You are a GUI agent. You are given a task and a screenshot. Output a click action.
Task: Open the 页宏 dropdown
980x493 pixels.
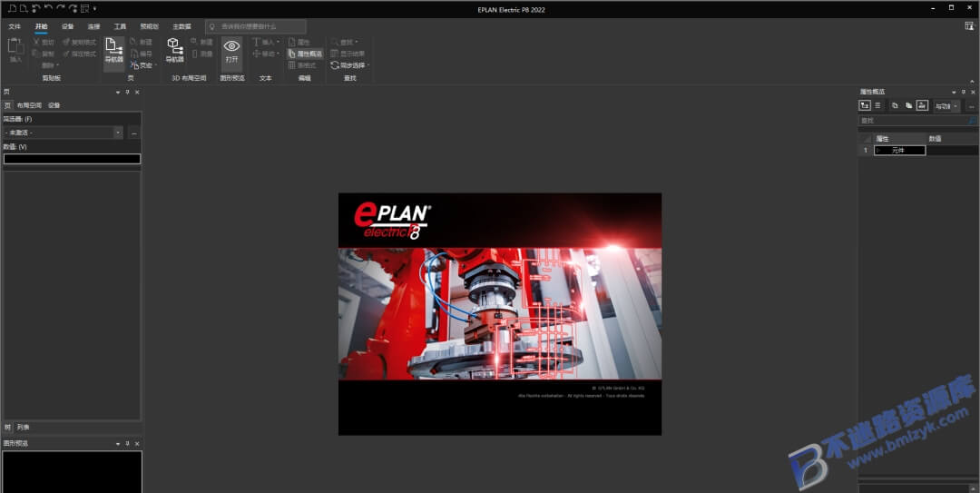point(143,65)
